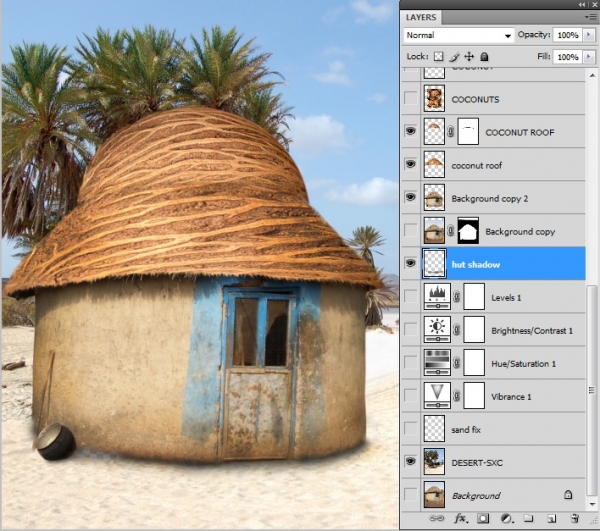Show the Hue/Saturation 1 layer
This screenshot has height=531, width=600.
[411, 362]
